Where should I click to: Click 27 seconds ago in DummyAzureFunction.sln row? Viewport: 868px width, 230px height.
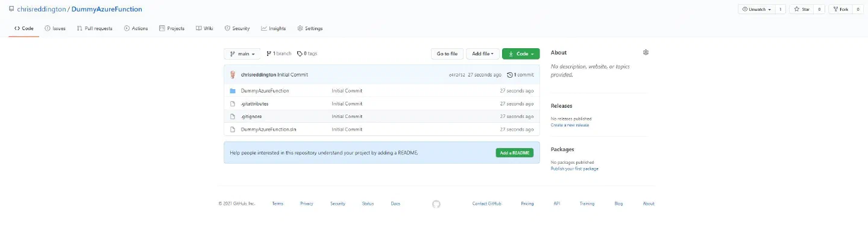tap(517, 129)
